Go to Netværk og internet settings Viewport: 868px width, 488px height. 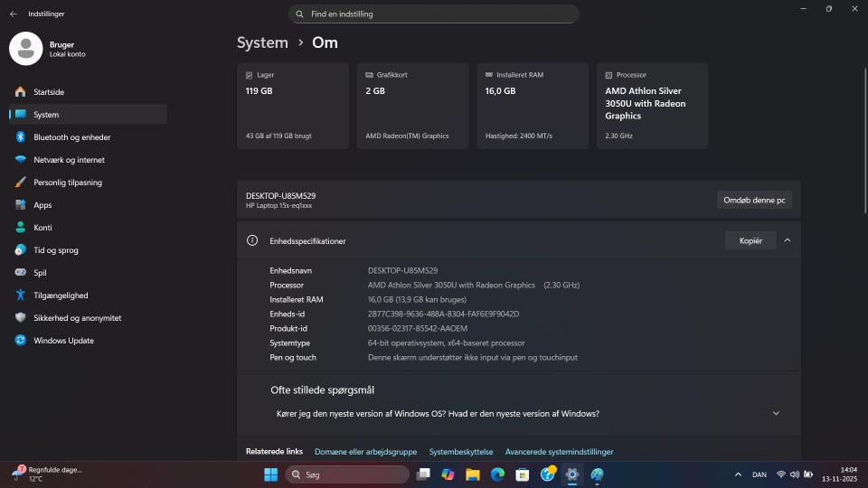tap(69, 160)
